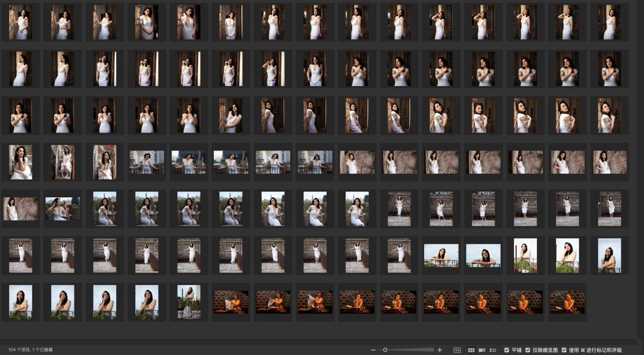Switch to details view layout

482,350
